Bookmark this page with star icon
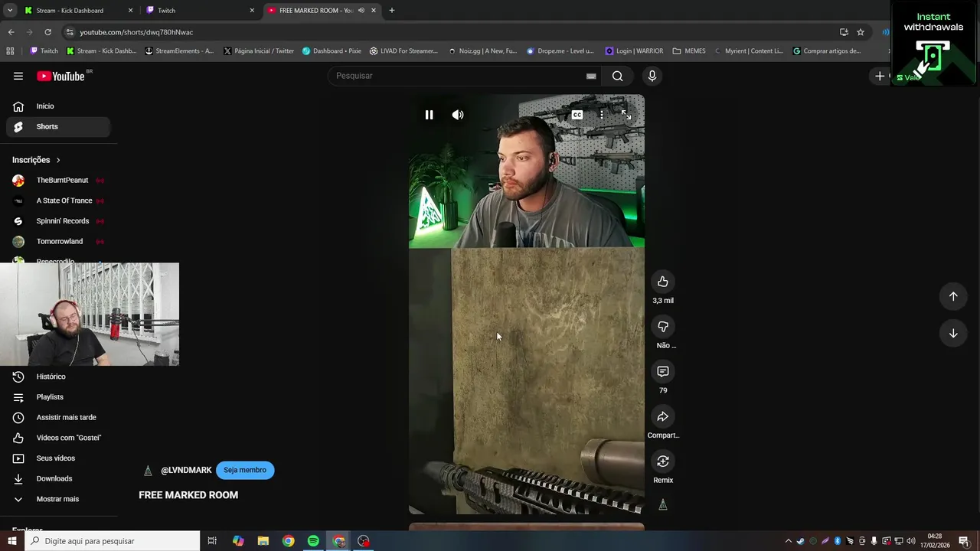980x551 pixels. pyautogui.click(x=861, y=32)
